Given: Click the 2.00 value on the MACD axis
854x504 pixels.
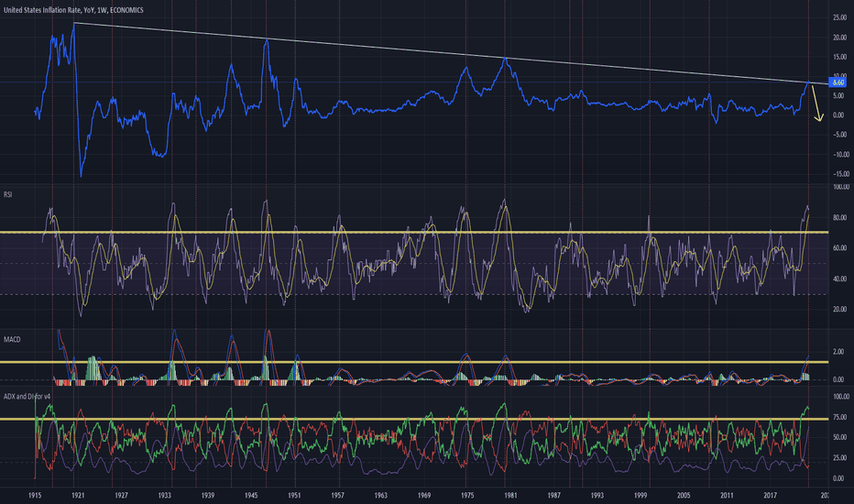Looking at the screenshot, I should point(838,352).
